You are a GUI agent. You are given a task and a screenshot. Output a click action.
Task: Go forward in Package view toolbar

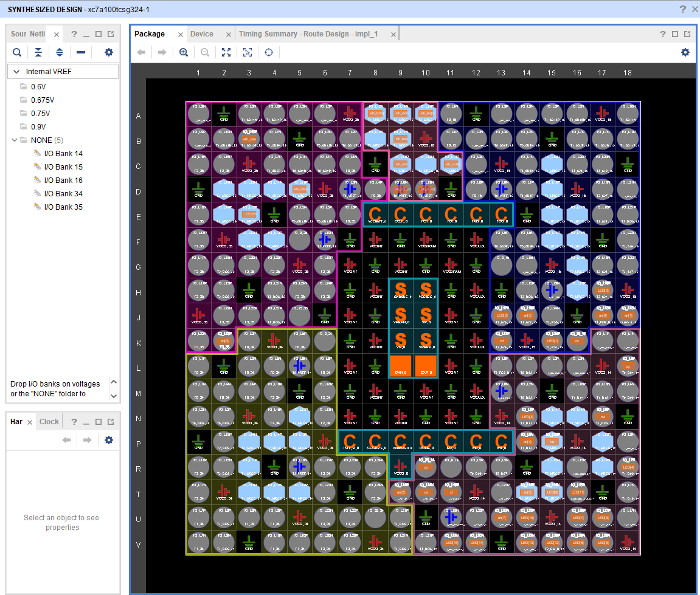(162, 53)
